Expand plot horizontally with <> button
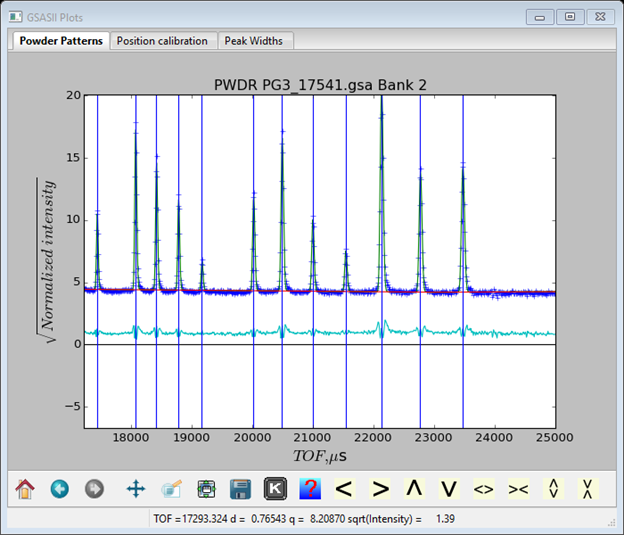 tap(484, 489)
